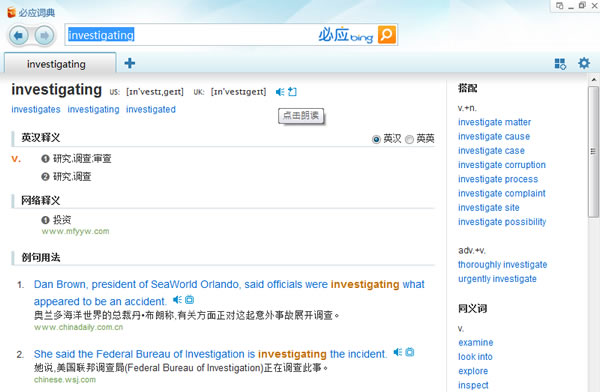
Task: Click the Dan Brown example sentence
Action: click(x=229, y=292)
